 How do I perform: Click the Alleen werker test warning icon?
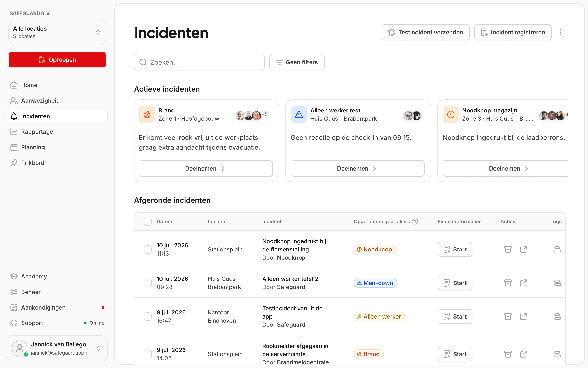tap(299, 114)
